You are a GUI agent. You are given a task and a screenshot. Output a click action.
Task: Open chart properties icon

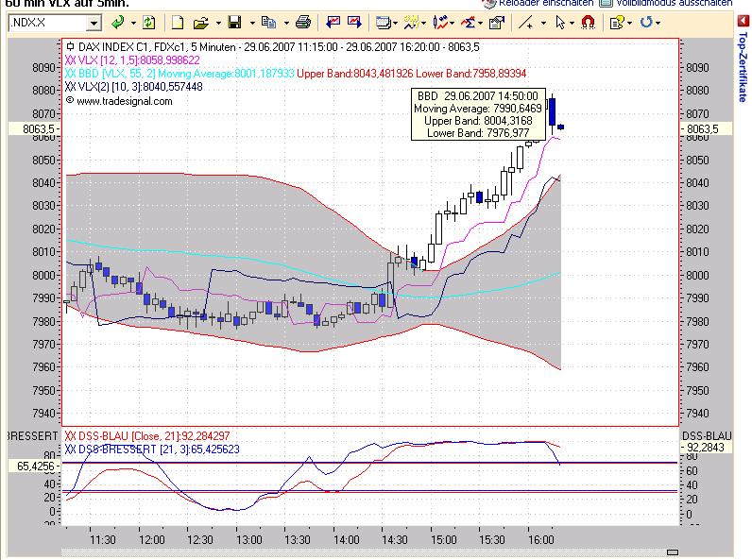coord(496,23)
